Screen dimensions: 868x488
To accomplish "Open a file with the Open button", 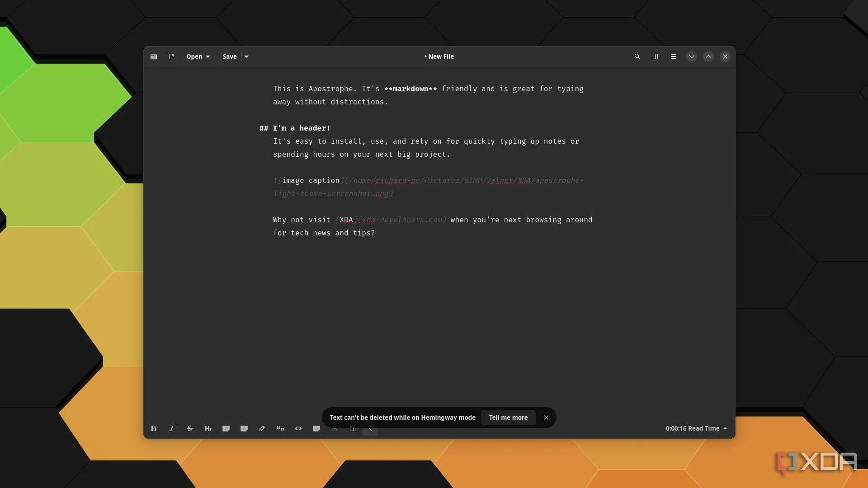I will pyautogui.click(x=198, y=56).
